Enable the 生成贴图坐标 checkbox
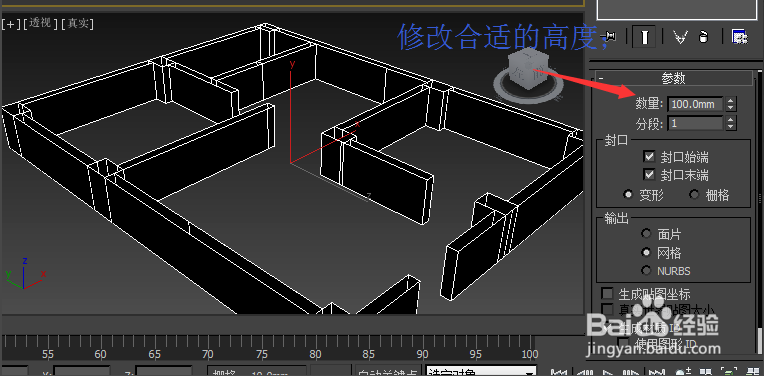 [x=607, y=294]
